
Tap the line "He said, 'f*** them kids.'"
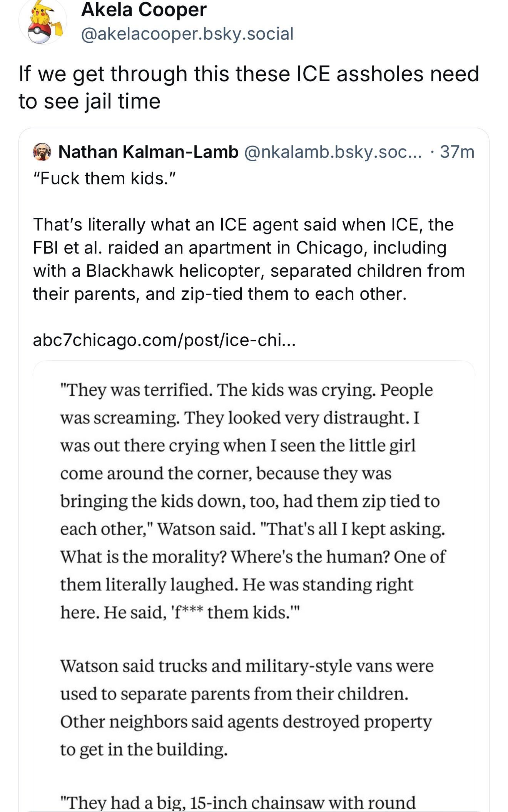tap(179, 612)
